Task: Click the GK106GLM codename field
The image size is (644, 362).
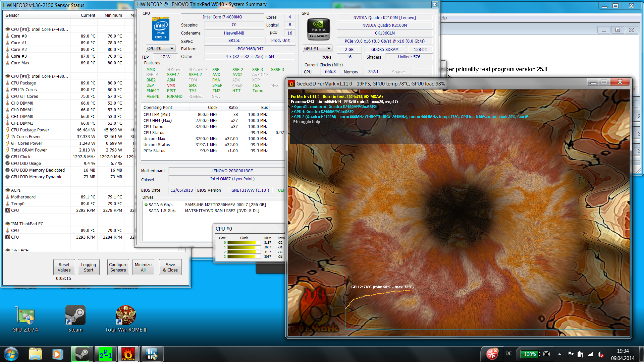Action: tap(384, 33)
